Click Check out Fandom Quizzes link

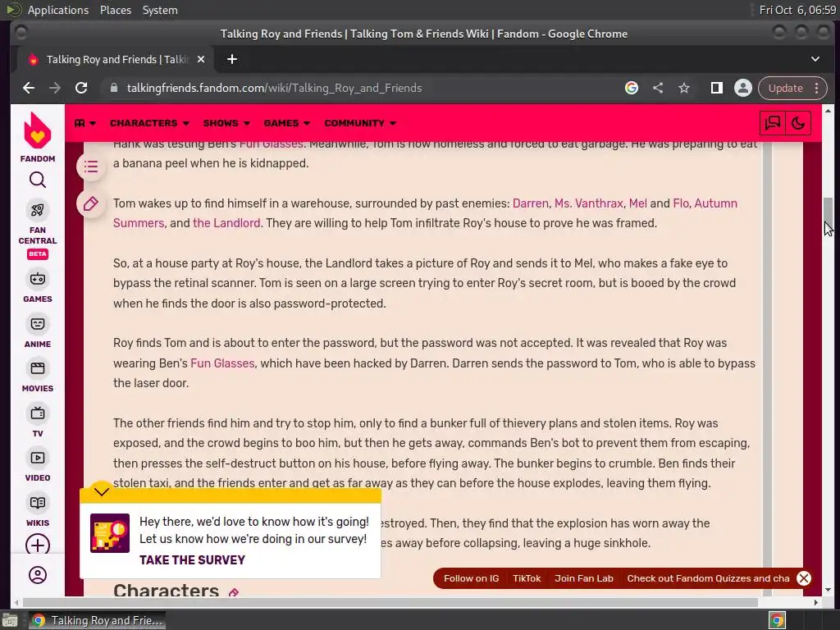(x=708, y=578)
